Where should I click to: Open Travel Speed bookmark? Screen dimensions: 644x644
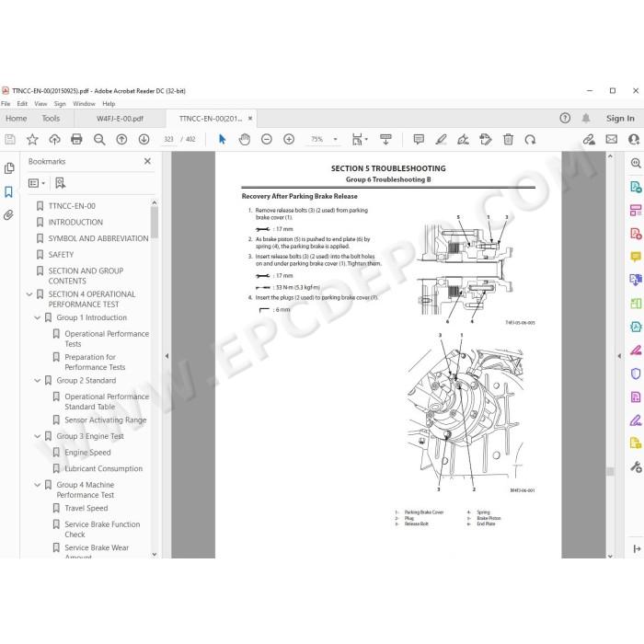coord(86,509)
